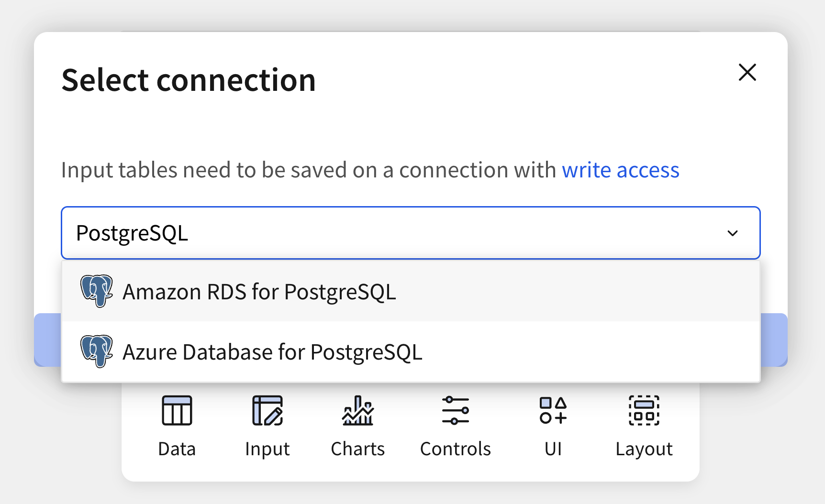Click the Amazon RDS PostgreSQL elephant icon
Image resolution: width=825 pixels, height=504 pixels.
click(x=97, y=291)
